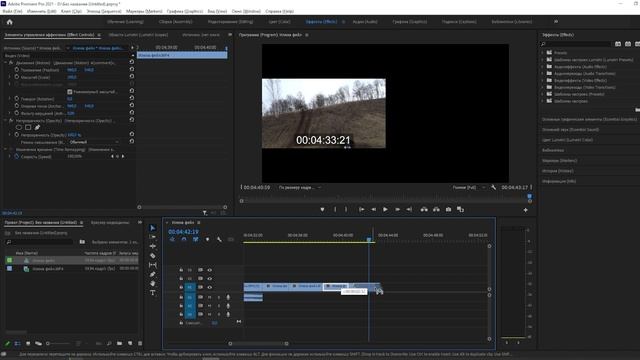Open the Lumetri Color panel
The image size is (640, 360).
567,140
